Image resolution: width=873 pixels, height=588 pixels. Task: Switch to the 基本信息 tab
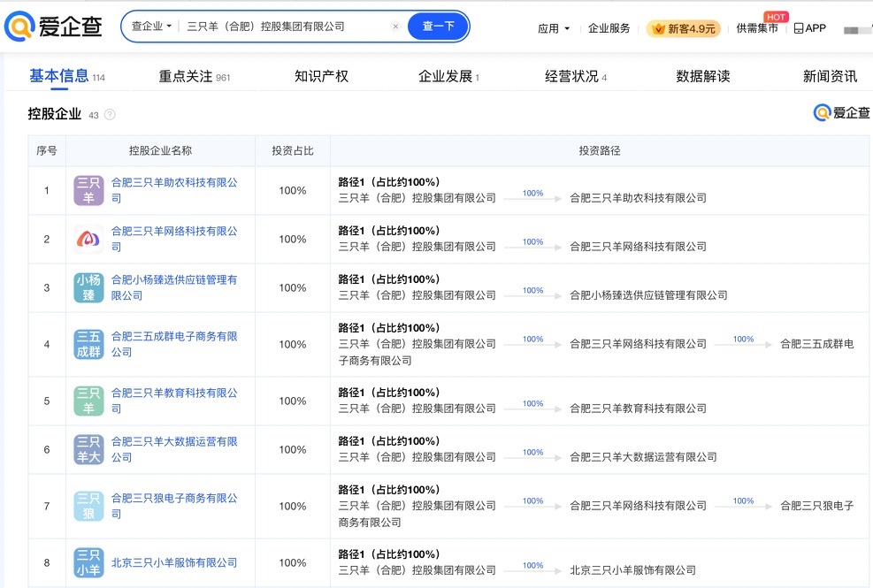[67, 76]
